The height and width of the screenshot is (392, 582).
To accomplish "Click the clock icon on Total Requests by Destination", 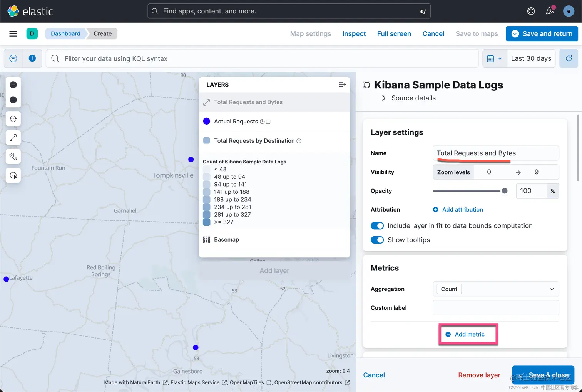I will pos(299,141).
